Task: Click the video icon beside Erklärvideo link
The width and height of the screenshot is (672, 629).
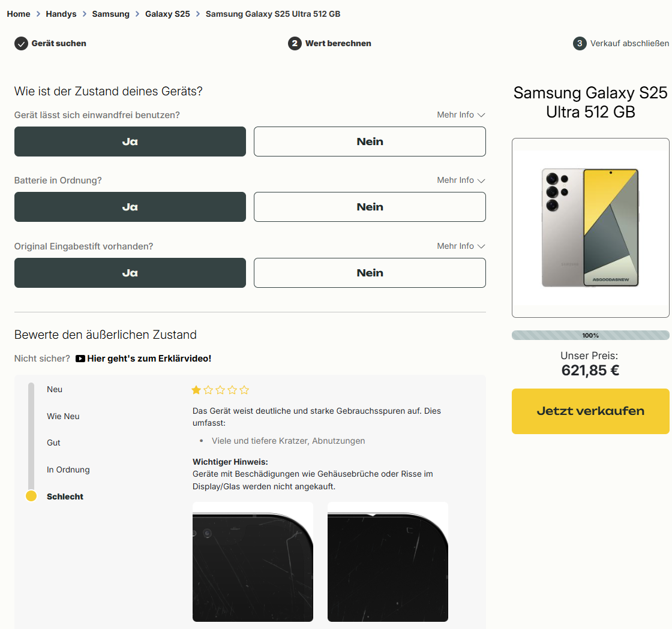Action: pyautogui.click(x=80, y=359)
